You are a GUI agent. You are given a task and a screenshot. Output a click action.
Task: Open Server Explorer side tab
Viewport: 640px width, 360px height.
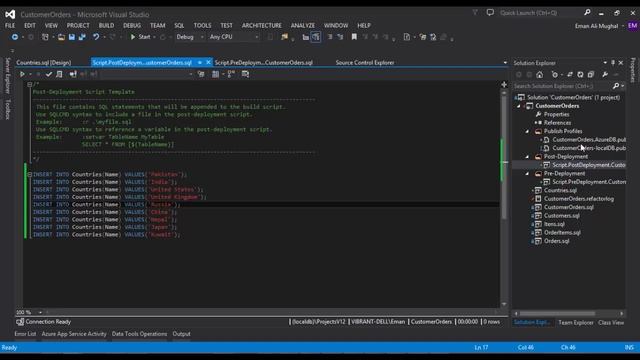click(x=7, y=76)
